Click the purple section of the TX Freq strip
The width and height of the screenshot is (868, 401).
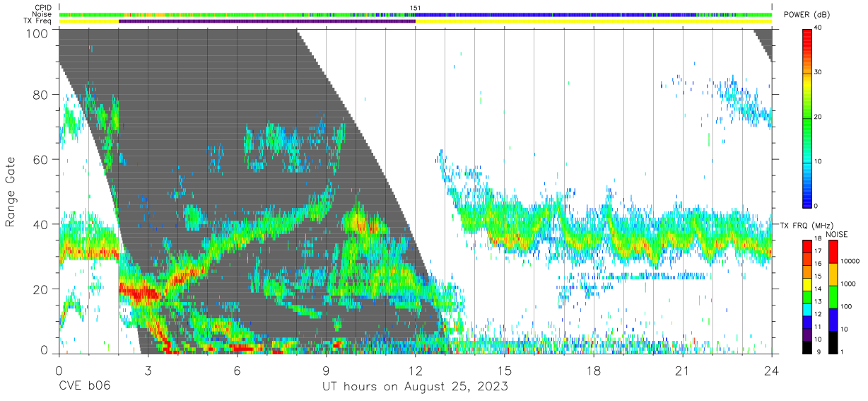(266, 21)
